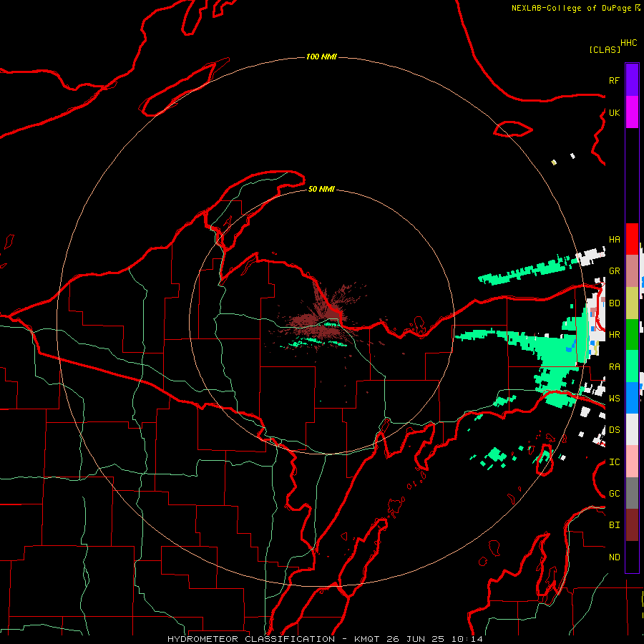Click the RF legend label
The height and width of the screenshot is (644, 644).
[x=614, y=80]
